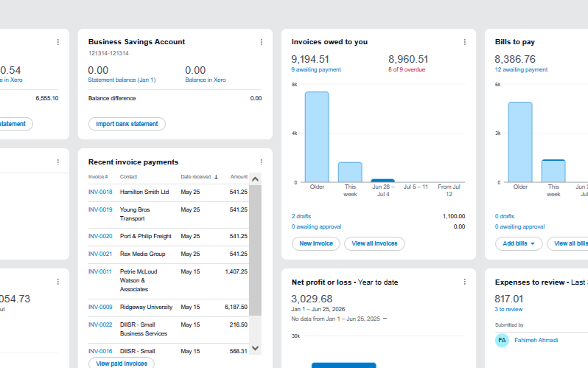The image size is (588, 368).
Task: Click View paid invoices button
Action: tap(122, 364)
